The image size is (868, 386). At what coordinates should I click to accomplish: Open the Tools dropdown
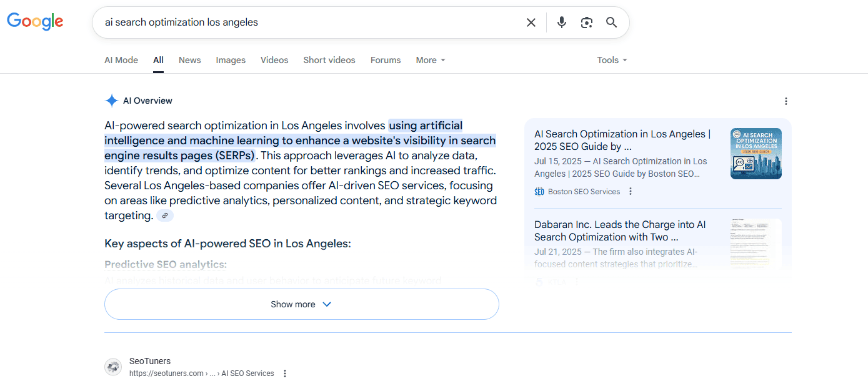612,60
